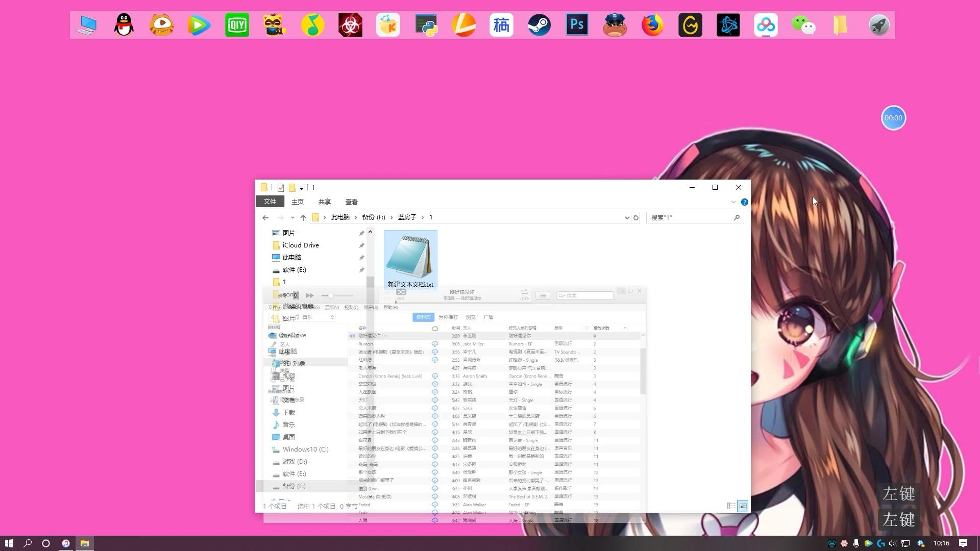Go up one folder level in File Explorer

(303, 217)
